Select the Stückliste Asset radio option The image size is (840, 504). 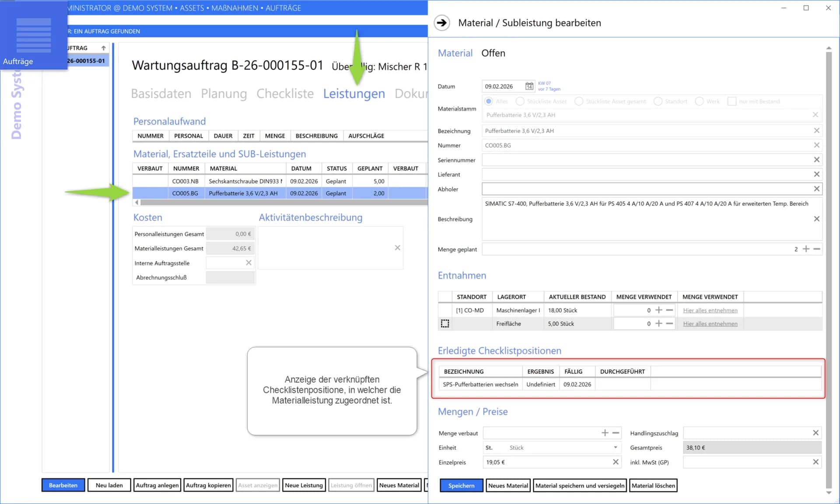click(520, 101)
